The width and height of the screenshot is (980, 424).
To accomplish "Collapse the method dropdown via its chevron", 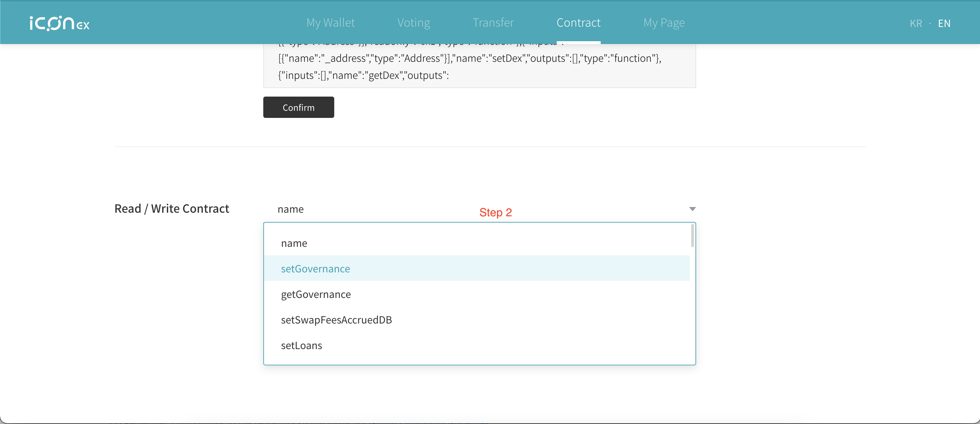I will (692, 208).
